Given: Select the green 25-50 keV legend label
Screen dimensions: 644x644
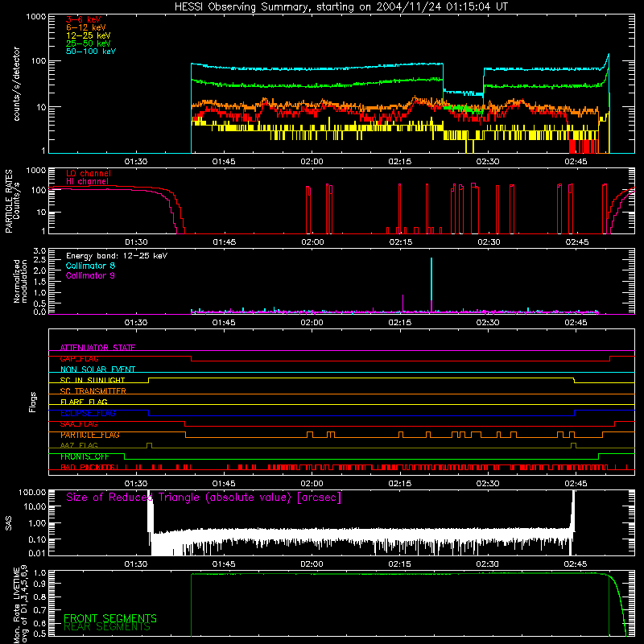Looking at the screenshot, I should 89,43.
